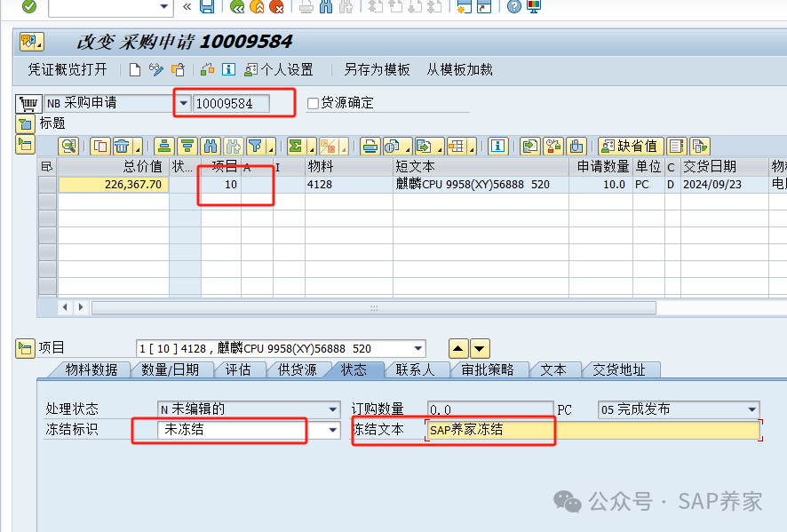Switch to the 供货源 tab
This screenshot has width=787, height=532.
coord(298,369)
